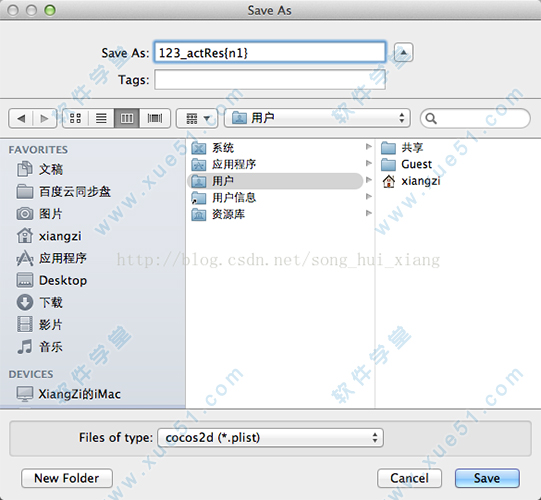Open the item arrangement dropdown
The image size is (541, 500).
197,118
